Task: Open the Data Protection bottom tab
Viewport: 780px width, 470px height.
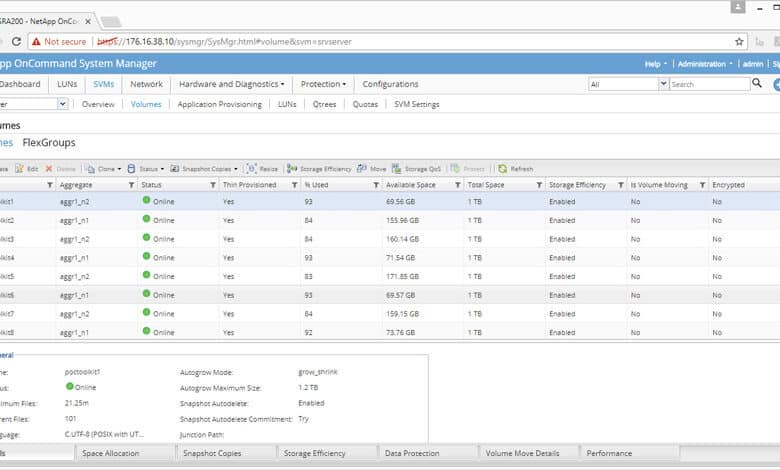Action: coord(428,453)
